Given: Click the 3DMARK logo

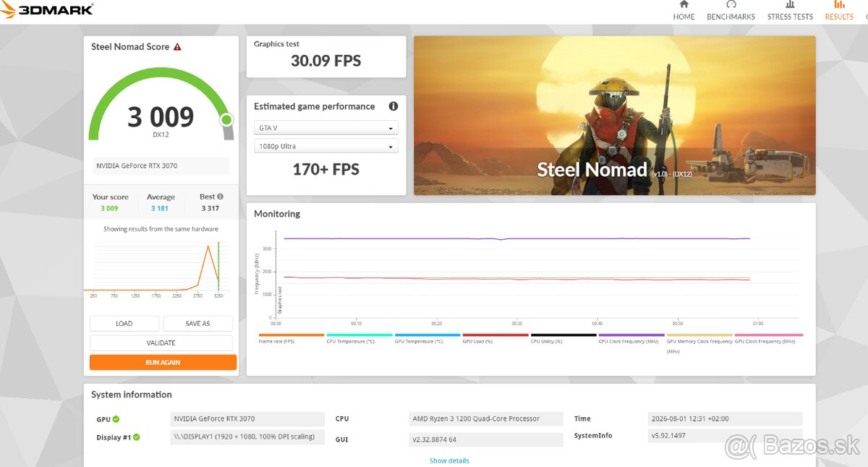Looking at the screenshot, I should pyautogui.click(x=47, y=10).
